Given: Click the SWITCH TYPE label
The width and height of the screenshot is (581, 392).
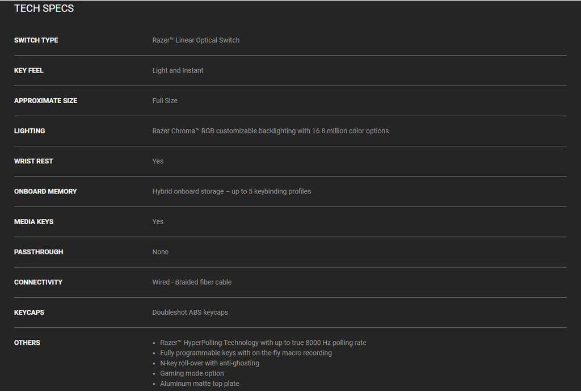Looking at the screenshot, I should [x=36, y=40].
